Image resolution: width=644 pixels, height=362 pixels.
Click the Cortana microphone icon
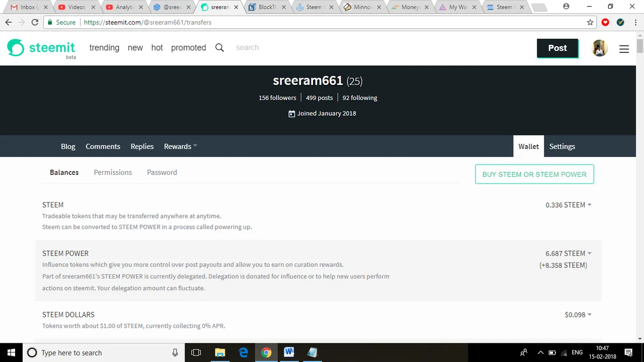coord(175,352)
